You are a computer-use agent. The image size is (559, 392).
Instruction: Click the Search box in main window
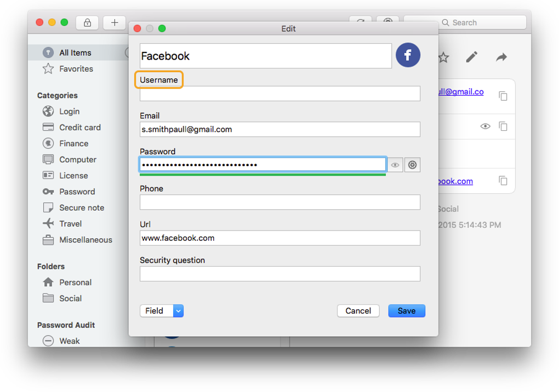coord(465,22)
